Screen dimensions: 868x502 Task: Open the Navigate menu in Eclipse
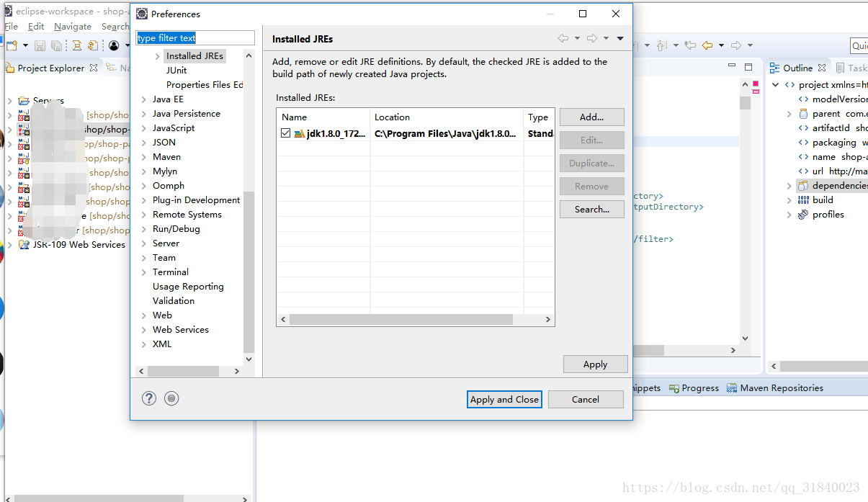pos(73,26)
